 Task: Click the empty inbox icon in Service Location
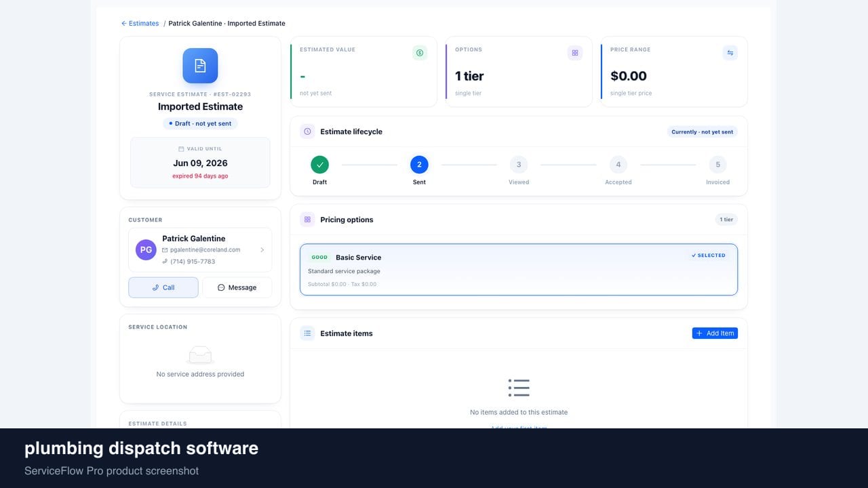(200, 354)
